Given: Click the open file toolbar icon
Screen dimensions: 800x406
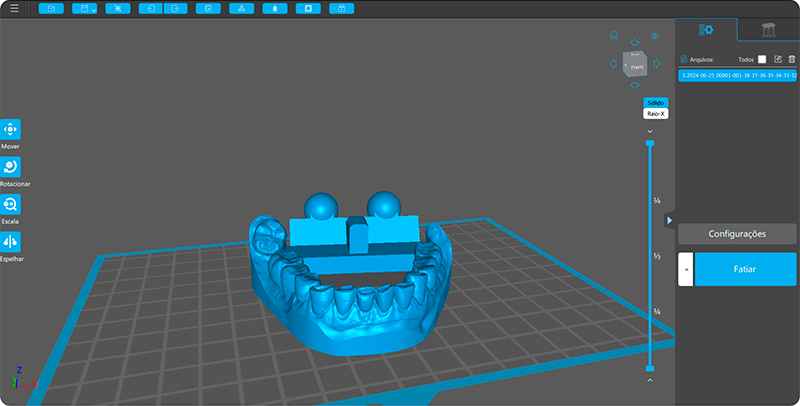Looking at the screenshot, I should pyautogui.click(x=51, y=8).
